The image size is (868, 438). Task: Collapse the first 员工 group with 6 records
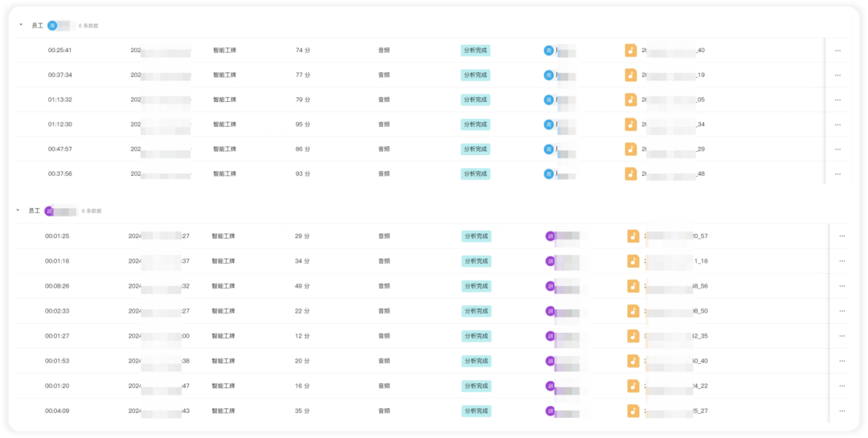[21, 25]
